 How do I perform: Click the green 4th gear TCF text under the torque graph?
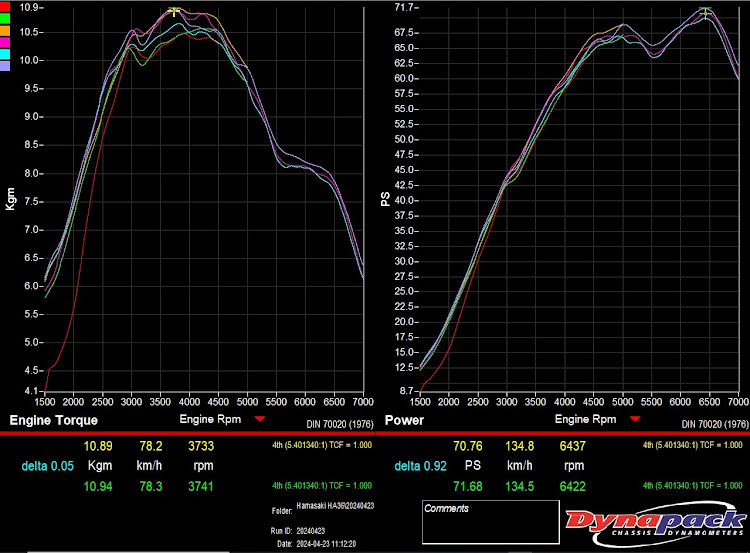[322, 486]
